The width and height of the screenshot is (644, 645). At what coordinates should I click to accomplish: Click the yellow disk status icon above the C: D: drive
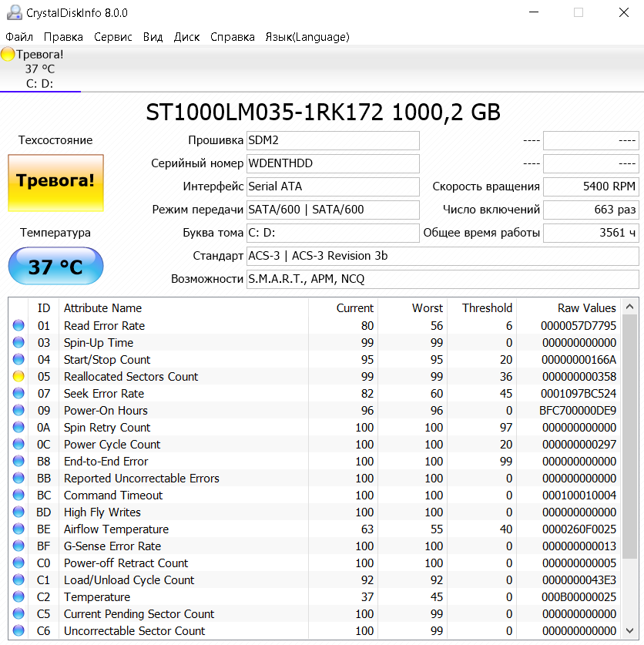[x=8, y=55]
